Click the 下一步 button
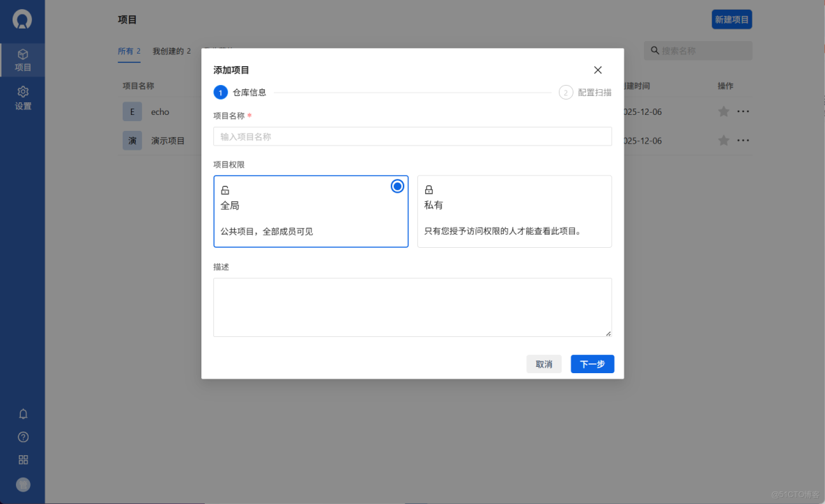Viewport: 825px width, 504px height. [592, 363]
